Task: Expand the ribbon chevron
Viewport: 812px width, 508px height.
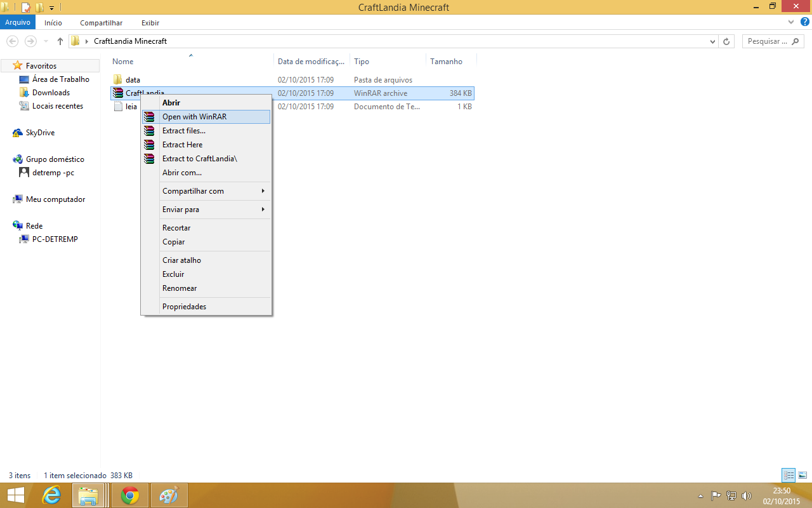Action: (790, 22)
